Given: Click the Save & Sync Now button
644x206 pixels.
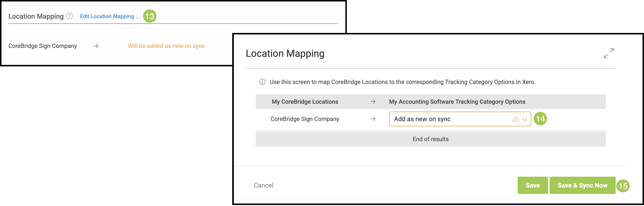Looking at the screenshot, I should (x=582, y=185).
